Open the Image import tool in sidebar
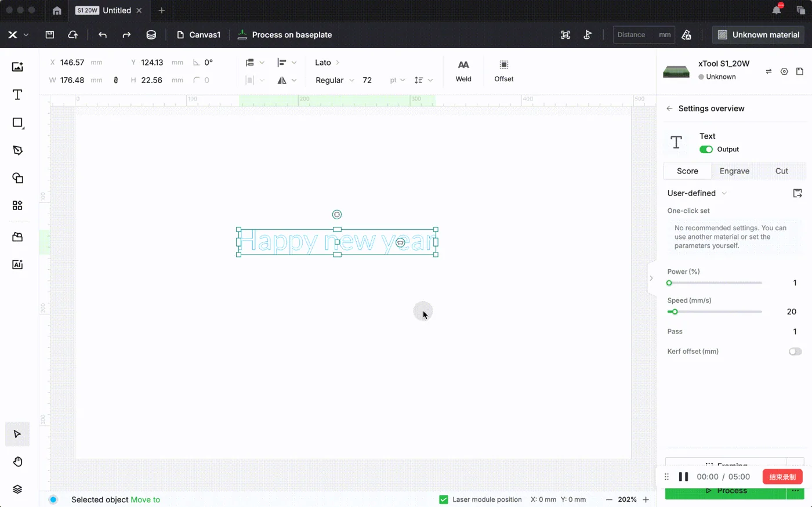The width and height of the screenshot is (812, 507). (17, 67)
